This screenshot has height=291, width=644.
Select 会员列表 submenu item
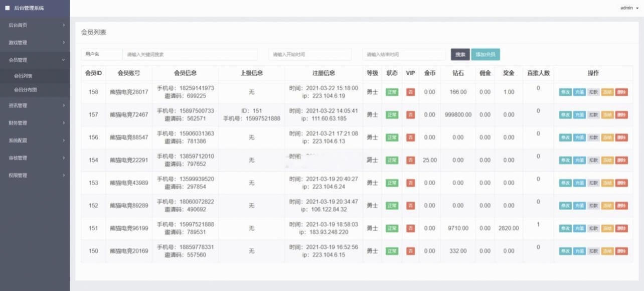(23, 76)
